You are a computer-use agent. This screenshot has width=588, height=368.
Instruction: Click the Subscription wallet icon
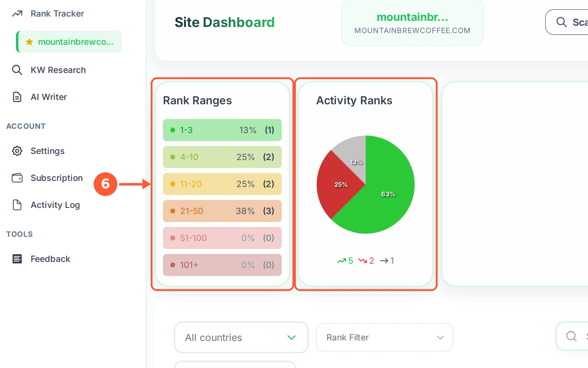17,178
